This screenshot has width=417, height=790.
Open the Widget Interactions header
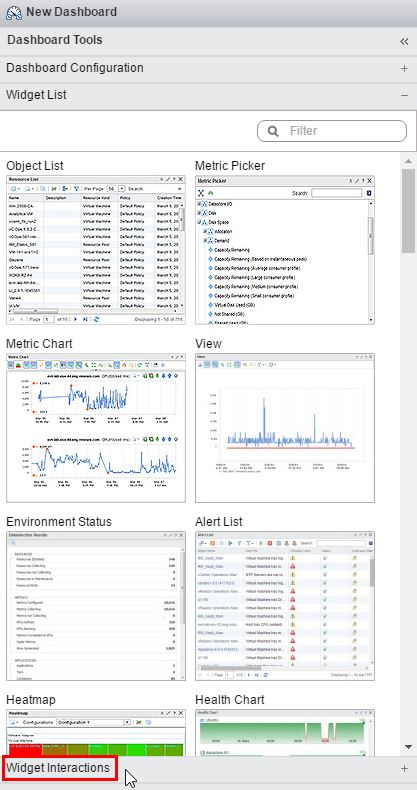click(208, 768)
